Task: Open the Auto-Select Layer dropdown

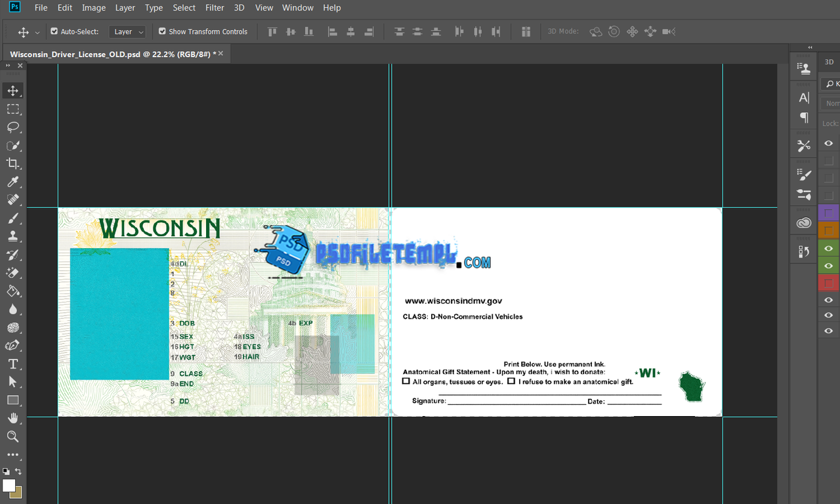Action: [x=127, y=31]
